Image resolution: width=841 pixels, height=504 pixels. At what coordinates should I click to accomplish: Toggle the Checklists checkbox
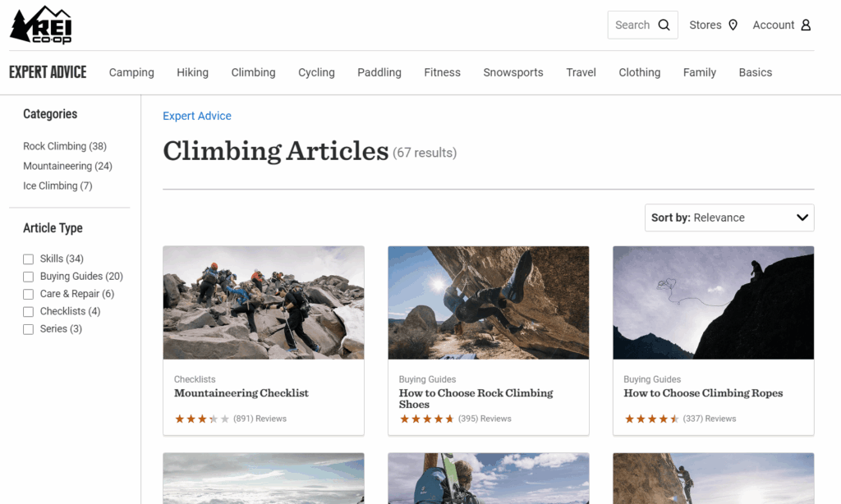[29, 312]
